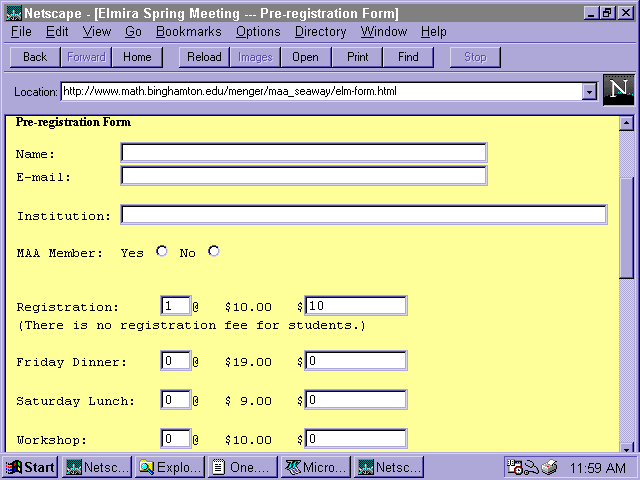Switch to the Explo... taskbar window
Image resolution: width=640 pixels, height=480 pixels.
[x=169, y=467]
